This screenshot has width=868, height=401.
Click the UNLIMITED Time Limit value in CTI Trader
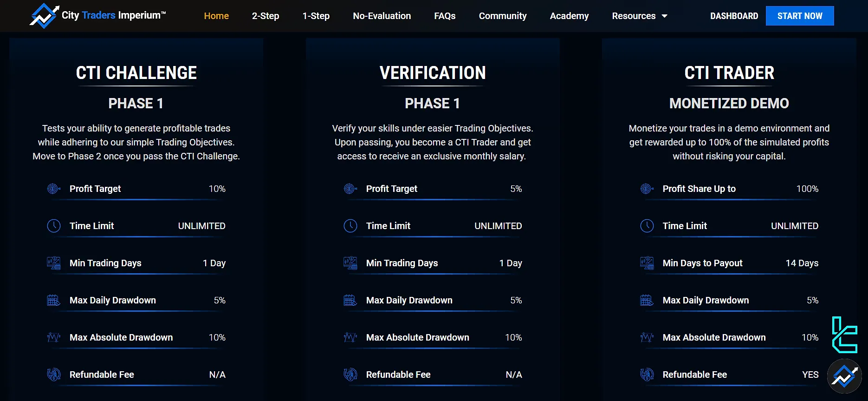click(x=795, y=226)
